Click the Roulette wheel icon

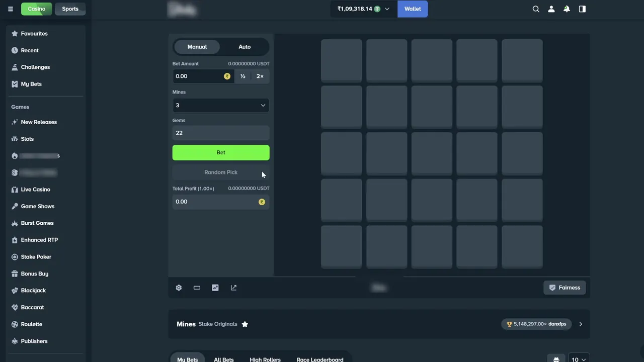[x=15, y=324]
